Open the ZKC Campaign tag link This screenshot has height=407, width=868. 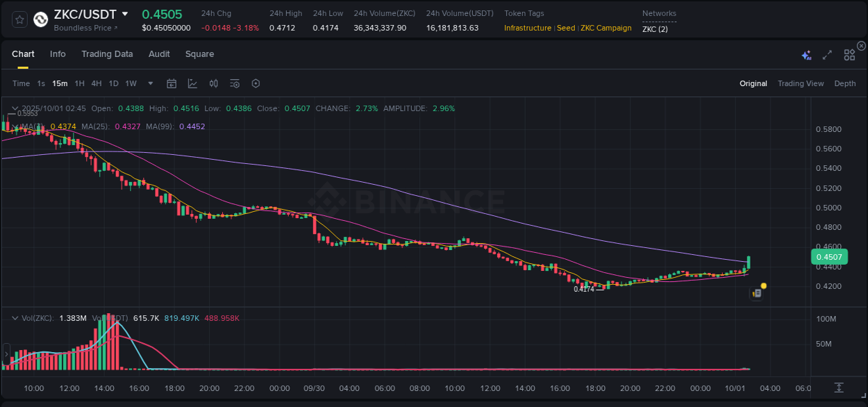(605, 28)
